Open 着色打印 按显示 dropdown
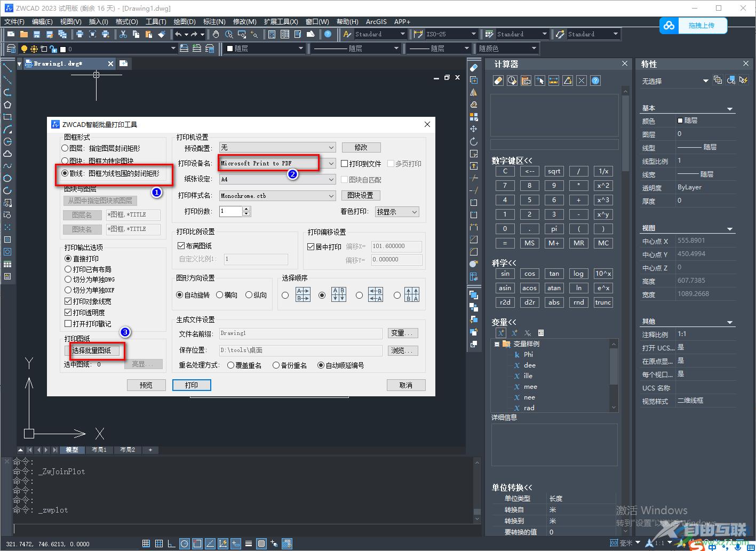 coord(397,212)
